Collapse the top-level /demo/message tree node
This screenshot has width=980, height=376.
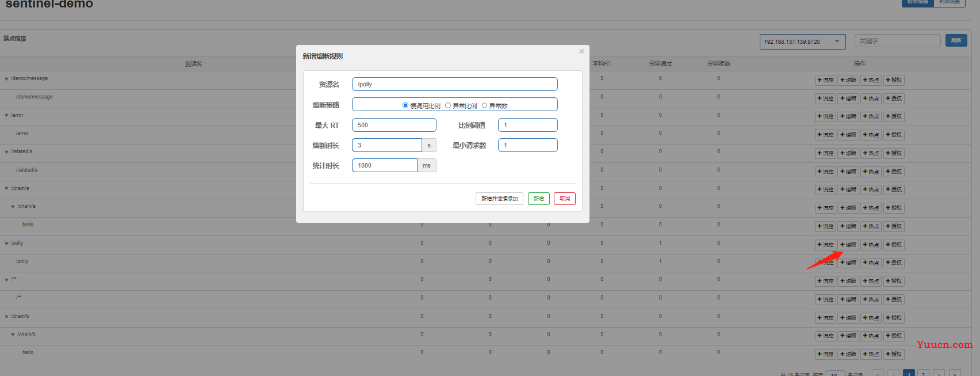7,79
